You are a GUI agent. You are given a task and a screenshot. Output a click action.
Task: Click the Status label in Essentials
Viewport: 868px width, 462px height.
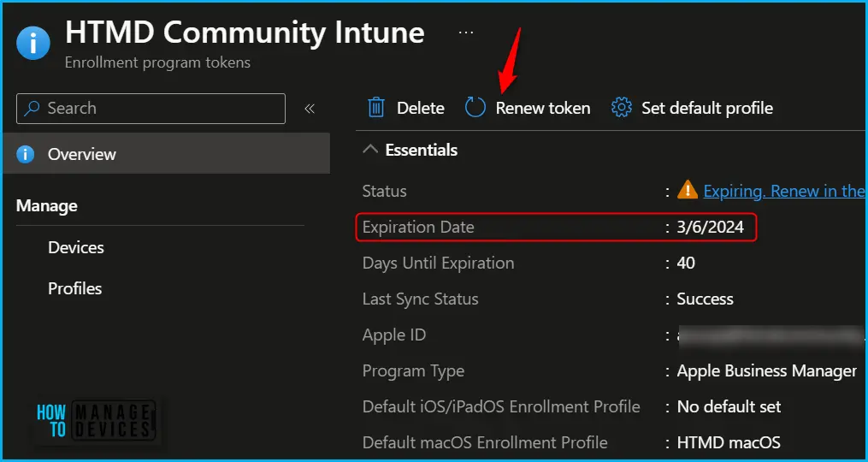click(x=384, y=191)
